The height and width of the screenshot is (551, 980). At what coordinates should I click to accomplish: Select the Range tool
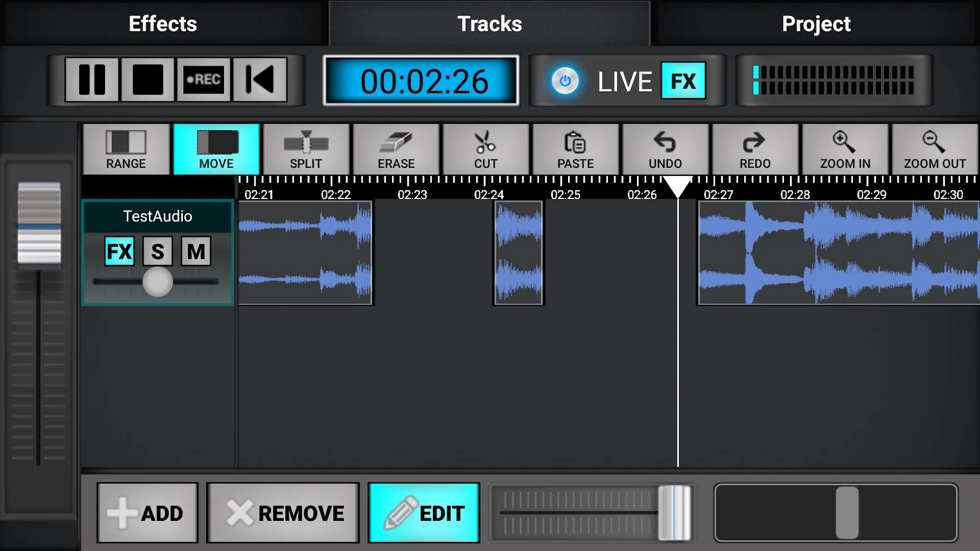[x=126, y=149]
